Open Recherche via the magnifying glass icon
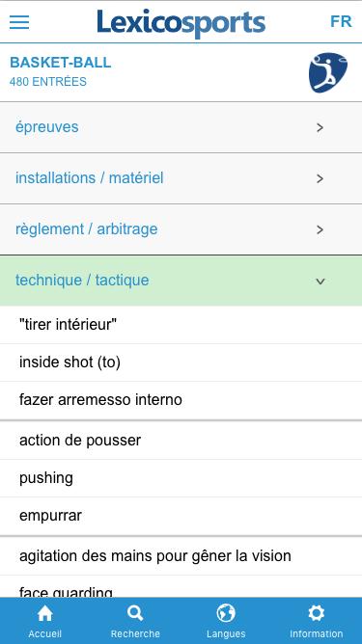 tap(135, 621)
